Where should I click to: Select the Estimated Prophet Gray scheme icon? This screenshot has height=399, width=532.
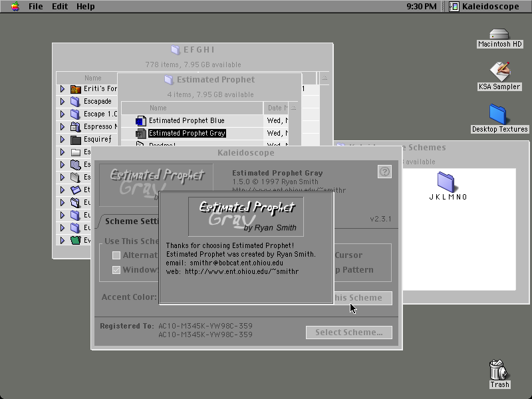pyautogui.click(x=141, y=134)
